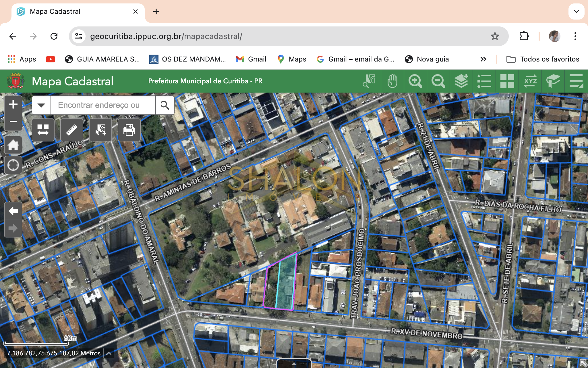Open the print map tool
Image resolution: width=588 pixels, height=368 pixels.
click(129, 130)
